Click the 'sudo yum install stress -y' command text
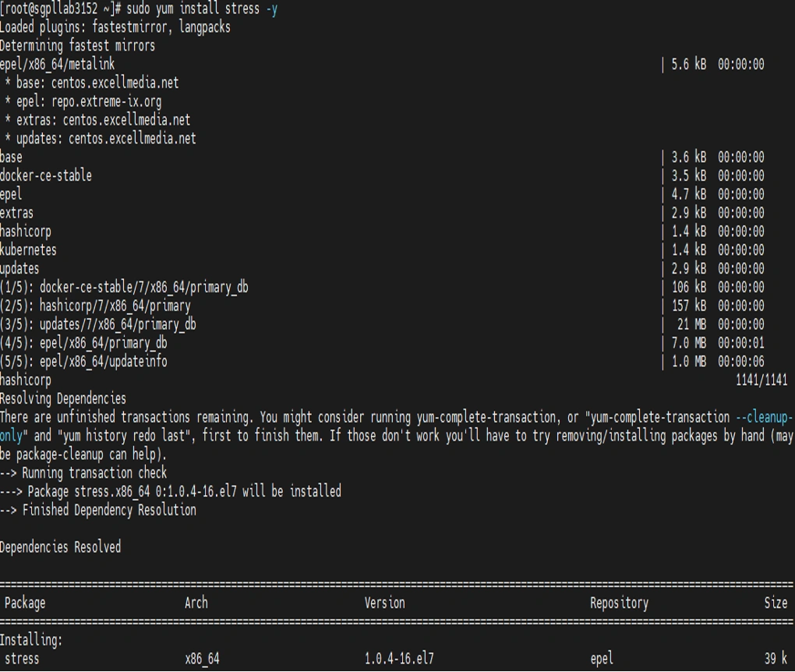 202,9
